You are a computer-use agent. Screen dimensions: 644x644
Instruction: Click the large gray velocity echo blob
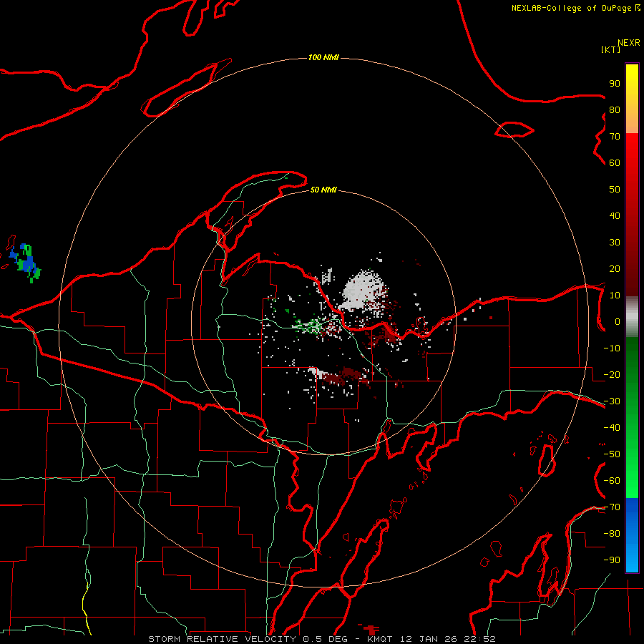[362, 290]
